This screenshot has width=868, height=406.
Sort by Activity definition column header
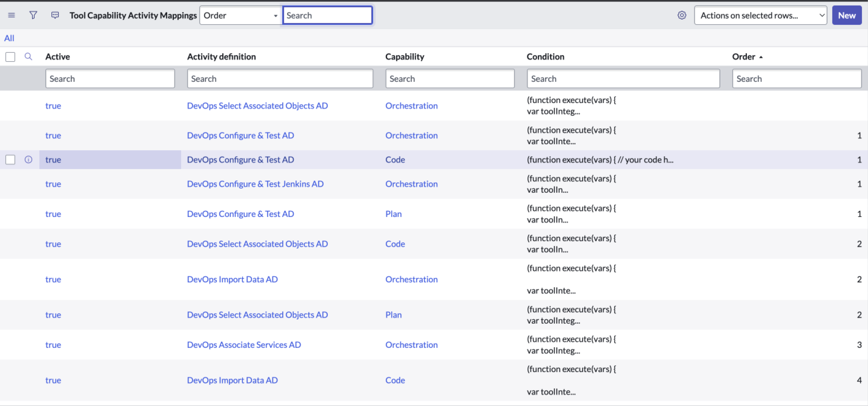(x=221, y=56)
